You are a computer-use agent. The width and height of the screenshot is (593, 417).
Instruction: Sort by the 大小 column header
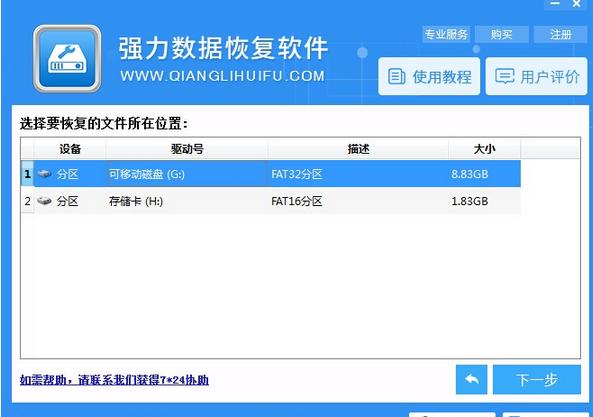[484, 149]
